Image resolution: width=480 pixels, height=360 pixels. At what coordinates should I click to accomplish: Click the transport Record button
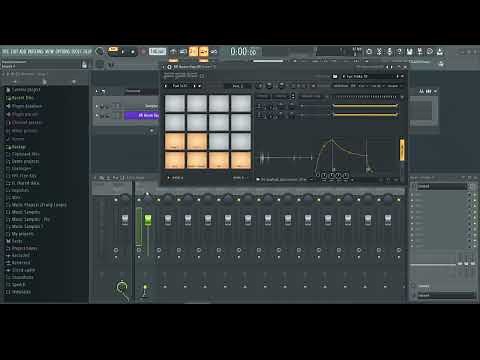143,52
